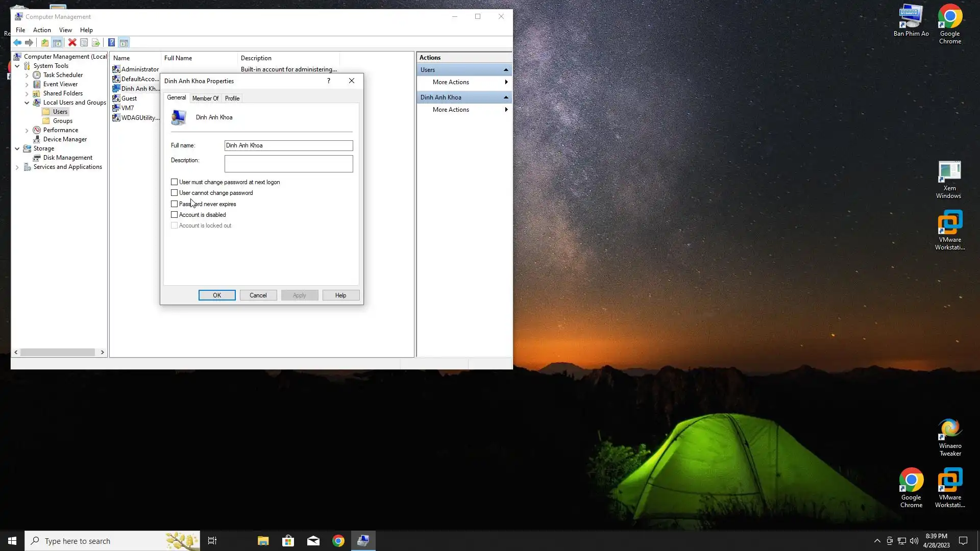The height and width of the screenshot is (551, 980).
Task: Click the Properties toolbar icon
Action: (x=84, y=43)
